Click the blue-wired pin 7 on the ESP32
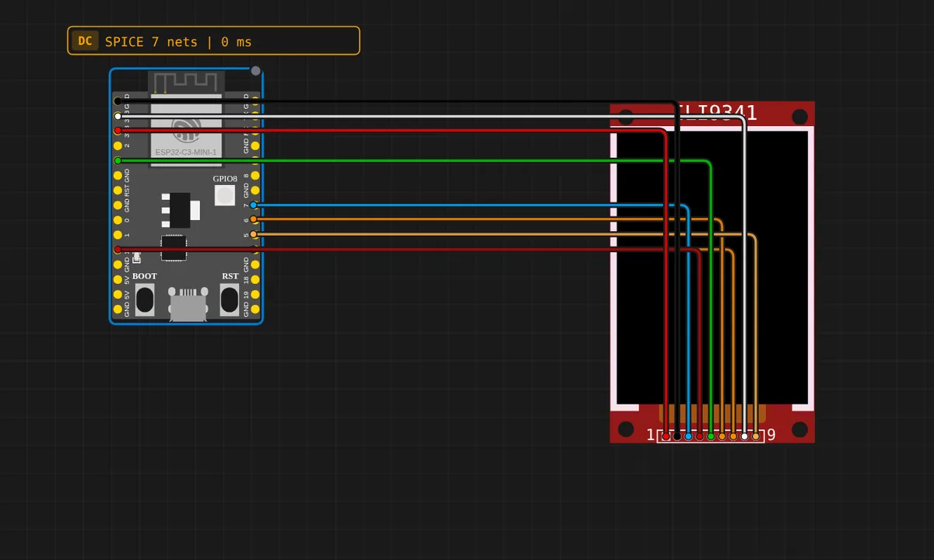The width and height of the screenshot is (934, 560). 254,205
